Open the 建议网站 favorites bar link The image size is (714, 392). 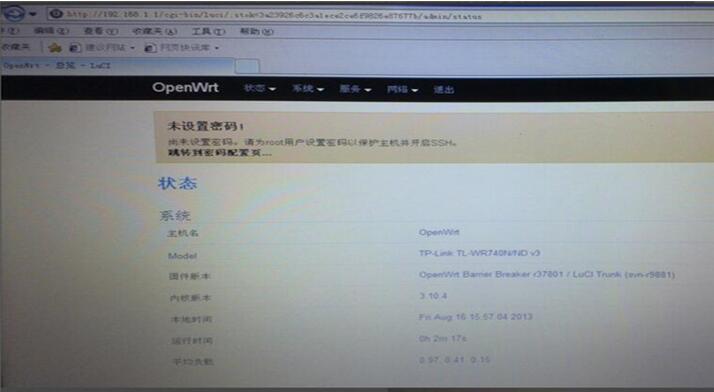tap(102, 47)
